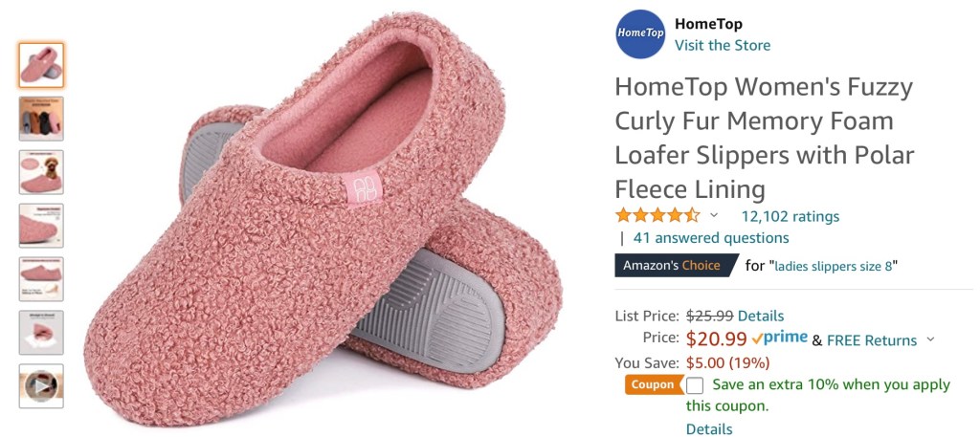
Task: Open Visit the Store link
Action: tap(722, 45)
